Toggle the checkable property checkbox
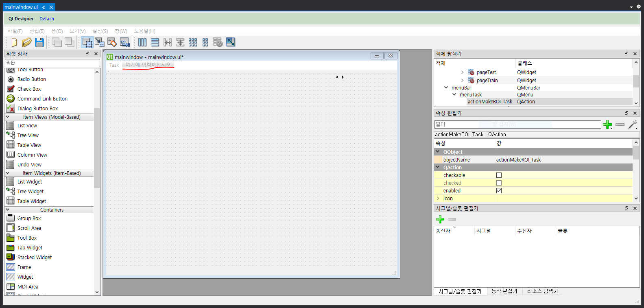Screen dimensions: 644x308 click(x=499, y=175)
